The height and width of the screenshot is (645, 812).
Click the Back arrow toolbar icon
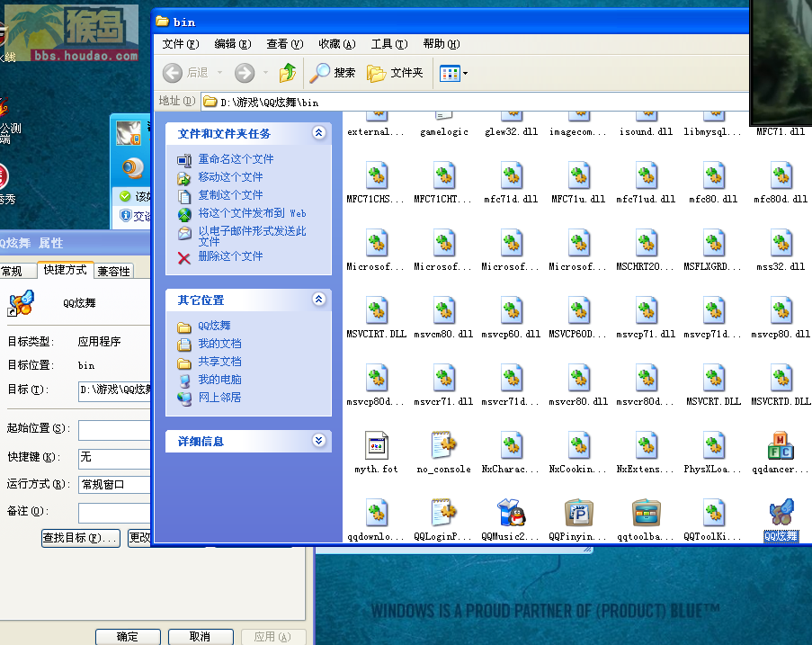173,73
